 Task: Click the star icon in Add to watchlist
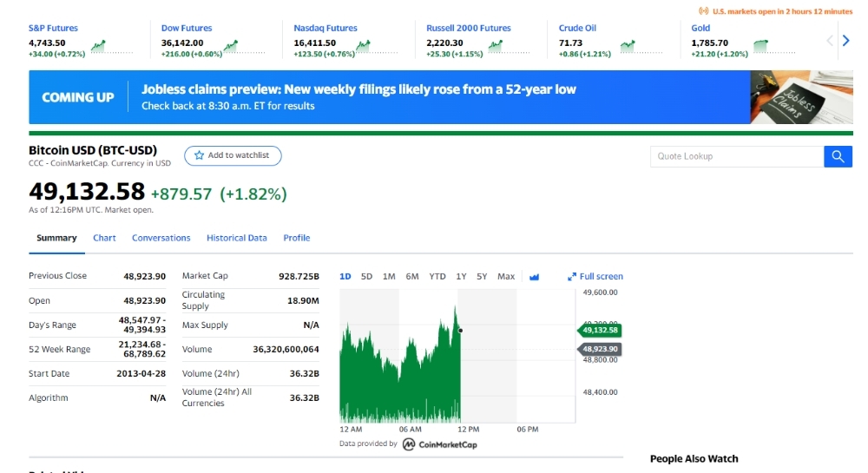pos(199,155)
